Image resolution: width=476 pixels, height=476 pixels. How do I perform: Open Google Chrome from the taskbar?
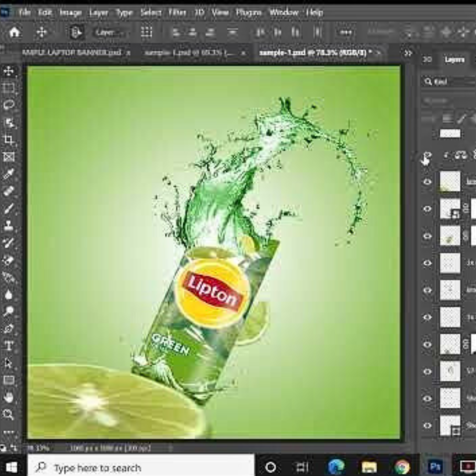[x=402, y=467]
